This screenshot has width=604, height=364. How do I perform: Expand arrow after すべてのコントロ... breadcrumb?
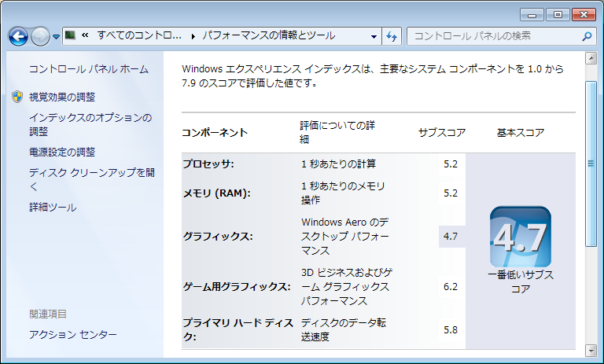[x=193, y=36]
